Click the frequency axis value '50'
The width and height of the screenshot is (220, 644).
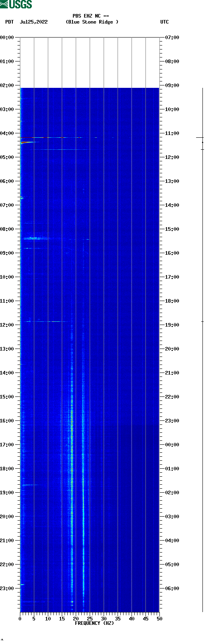[x=159, y=619]
